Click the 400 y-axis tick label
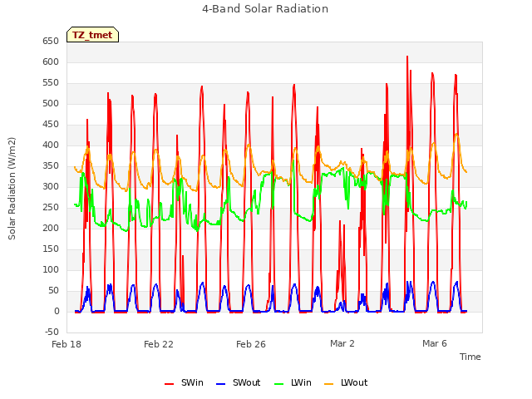The width and height of the screenshot is (532, 399). [51, 145]
